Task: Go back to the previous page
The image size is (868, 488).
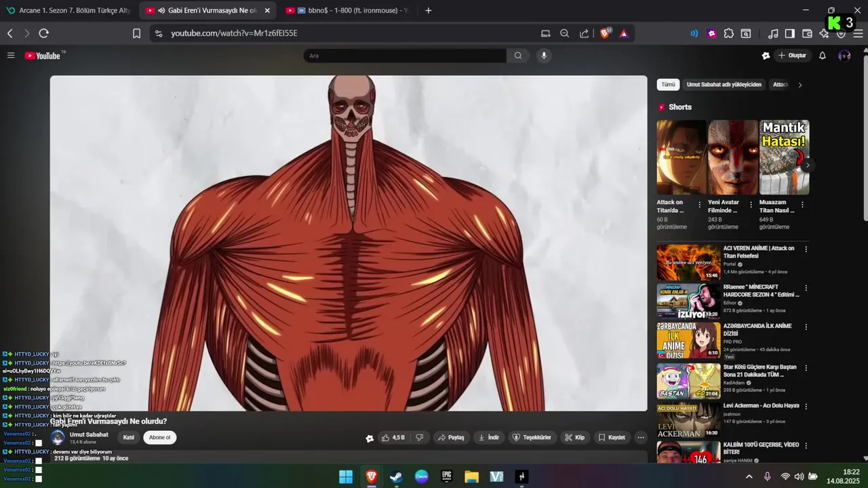Action: coord(10,33)
